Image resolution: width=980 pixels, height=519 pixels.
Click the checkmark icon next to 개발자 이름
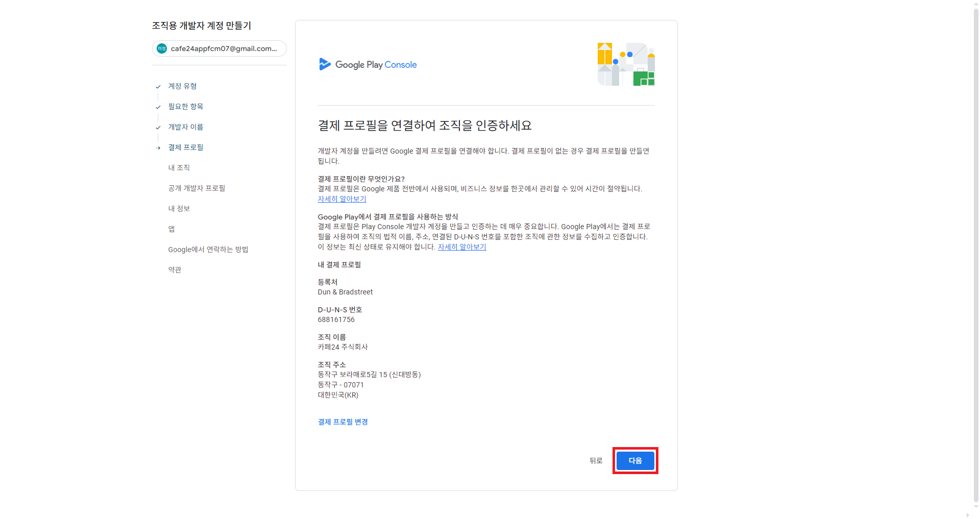coord(158,127)
